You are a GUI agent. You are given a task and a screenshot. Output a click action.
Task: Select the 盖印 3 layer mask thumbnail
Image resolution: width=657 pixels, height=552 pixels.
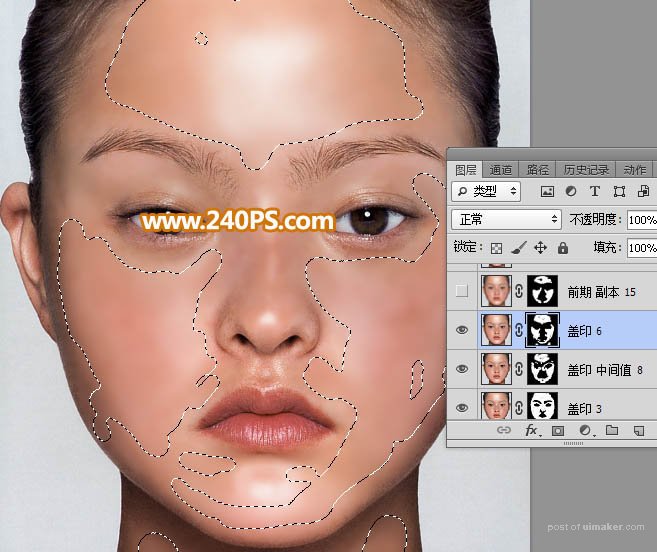[542, 406]
